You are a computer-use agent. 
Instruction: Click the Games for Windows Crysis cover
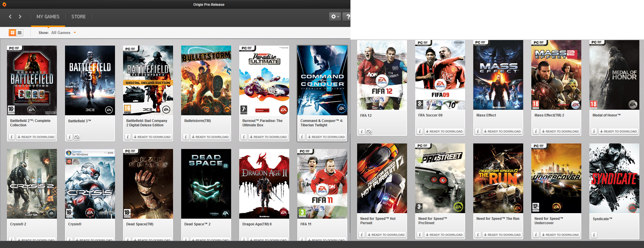click(90, 184)
